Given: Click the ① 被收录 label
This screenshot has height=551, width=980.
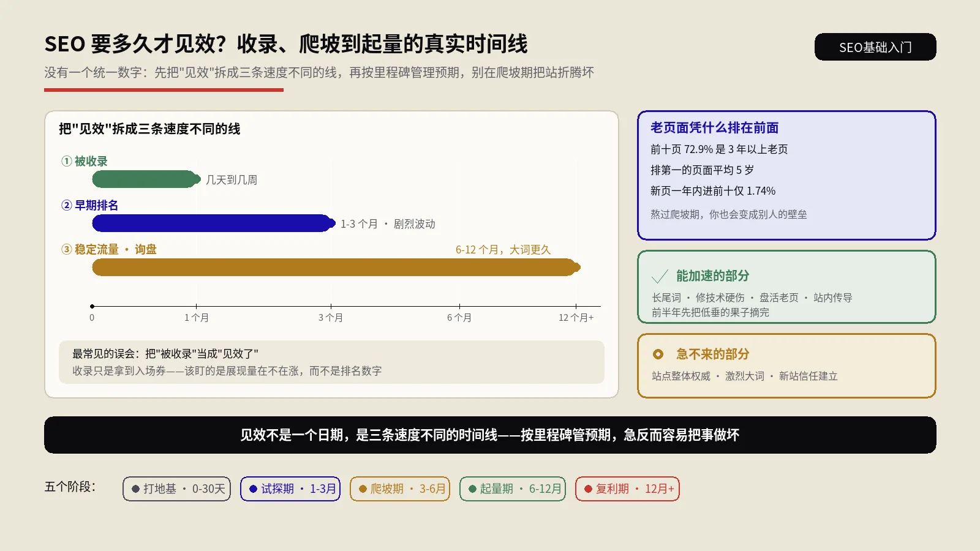Looking at the screenshot, I should (x=85, y=161).
